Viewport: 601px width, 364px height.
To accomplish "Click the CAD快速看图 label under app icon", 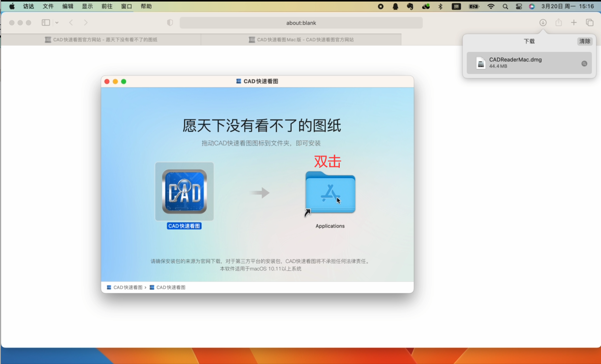I will click(x=184, y=226).
